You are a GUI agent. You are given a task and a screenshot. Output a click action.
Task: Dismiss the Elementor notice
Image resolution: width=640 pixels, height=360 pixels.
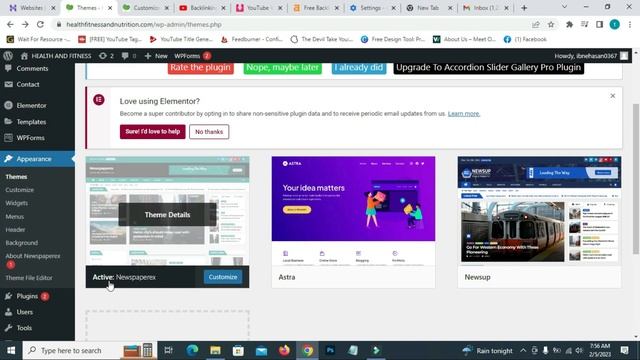click(x=613, y=96)
